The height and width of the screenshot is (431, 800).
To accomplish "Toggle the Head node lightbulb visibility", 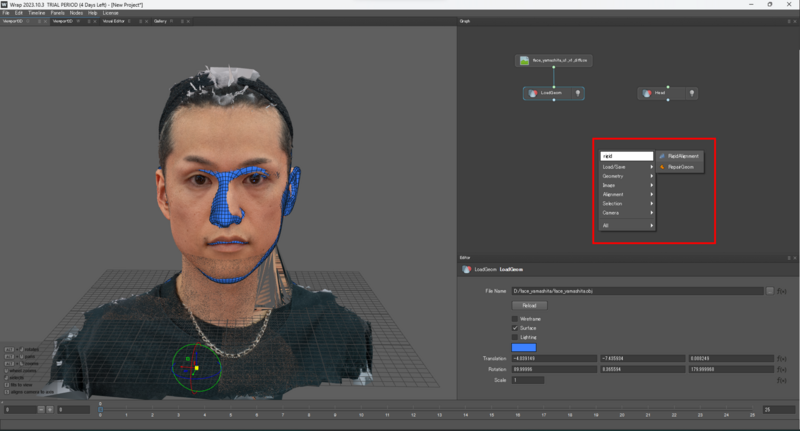I will (x=692, y=93).
